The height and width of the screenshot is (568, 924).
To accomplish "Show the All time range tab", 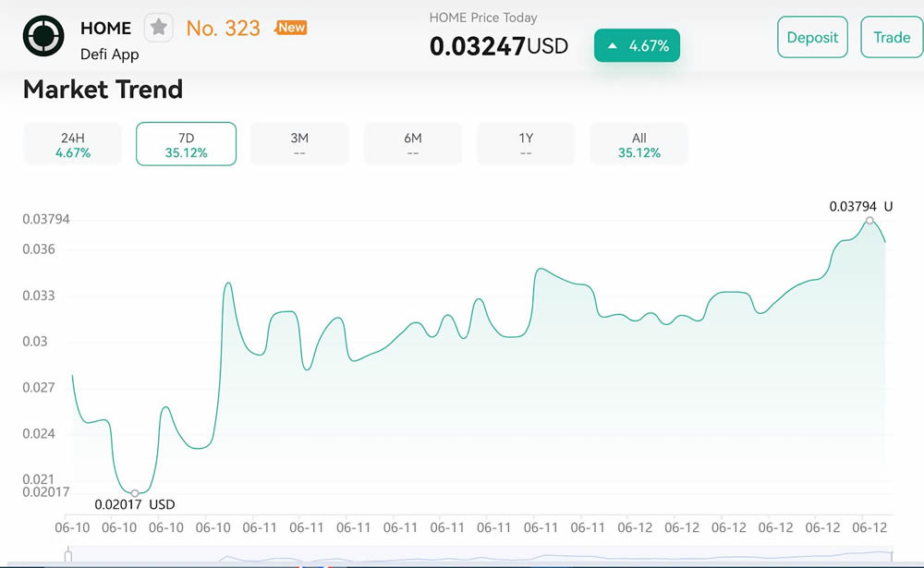I will tap(638, 144).
